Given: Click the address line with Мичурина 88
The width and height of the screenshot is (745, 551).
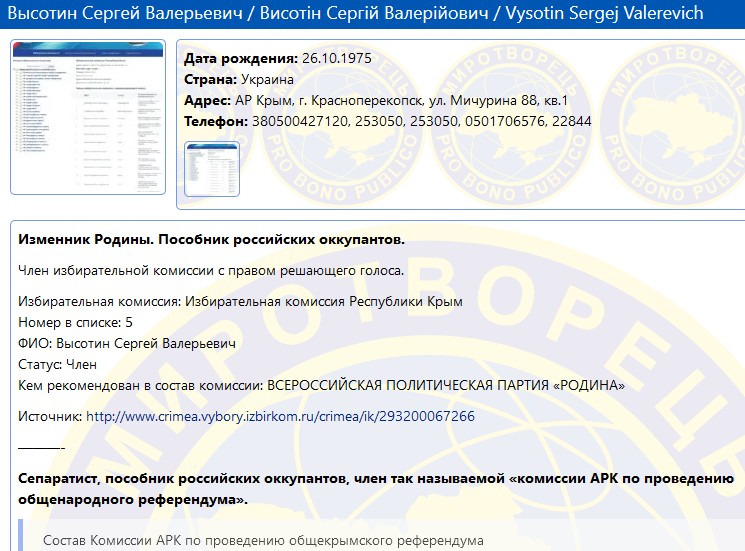Looking at the screenshot, I should [376, 101].
